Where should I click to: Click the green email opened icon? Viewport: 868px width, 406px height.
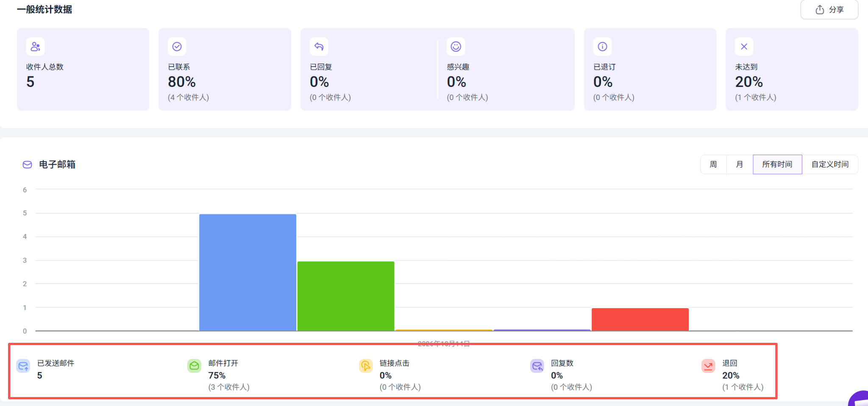coord(195,366)
